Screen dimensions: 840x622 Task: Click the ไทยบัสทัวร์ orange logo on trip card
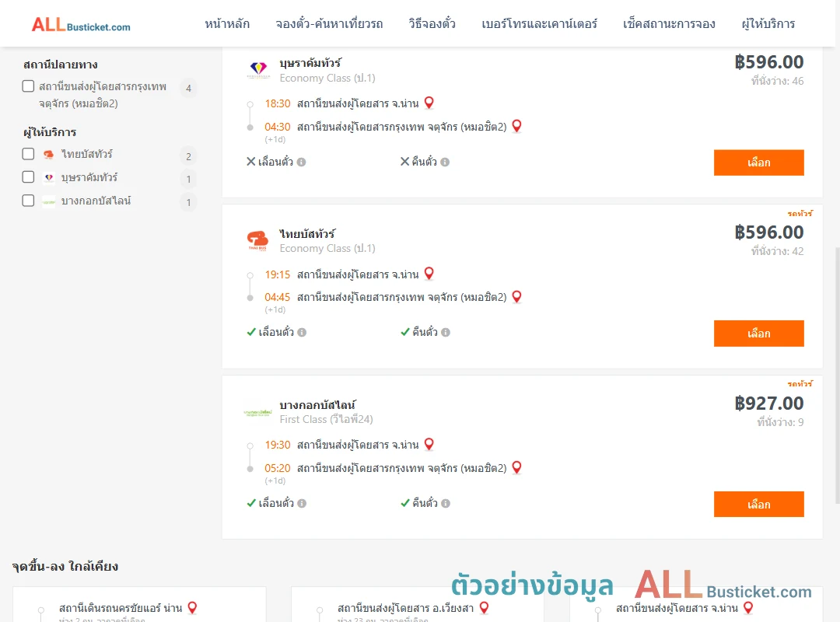pos(257,240)
